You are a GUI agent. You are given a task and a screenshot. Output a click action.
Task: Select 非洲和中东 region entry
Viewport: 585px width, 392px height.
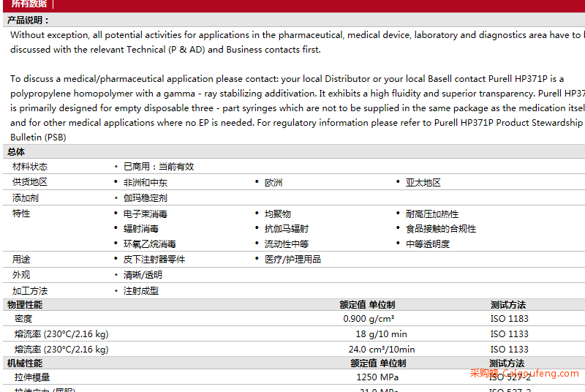145,182
